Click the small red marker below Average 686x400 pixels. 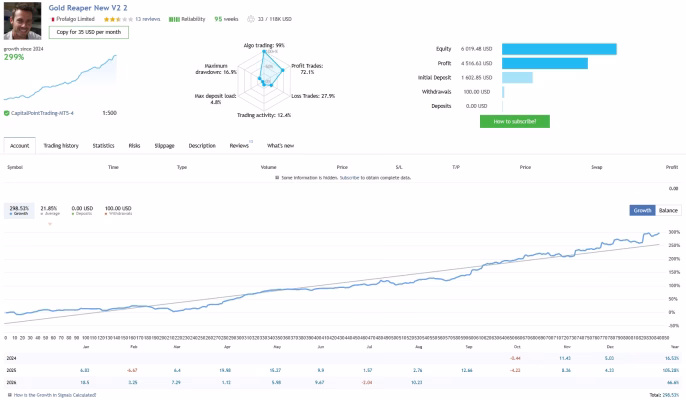click(x=50, y=224)
